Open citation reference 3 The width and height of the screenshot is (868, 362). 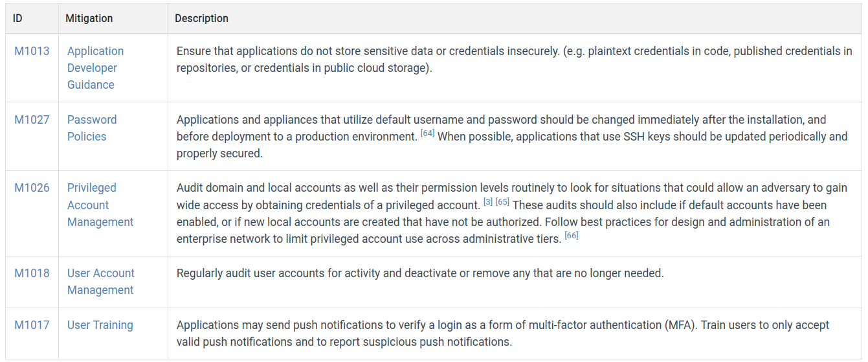[488, 202]
